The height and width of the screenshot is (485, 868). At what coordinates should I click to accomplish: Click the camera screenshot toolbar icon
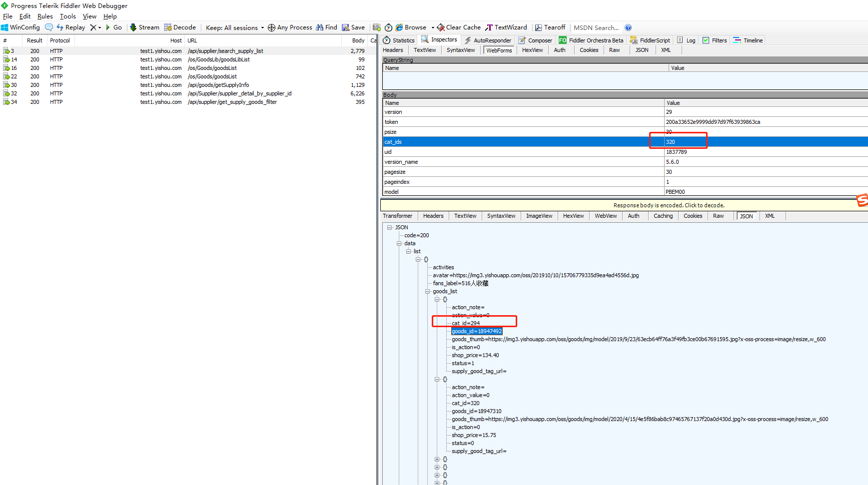click(x=377, y=27)
